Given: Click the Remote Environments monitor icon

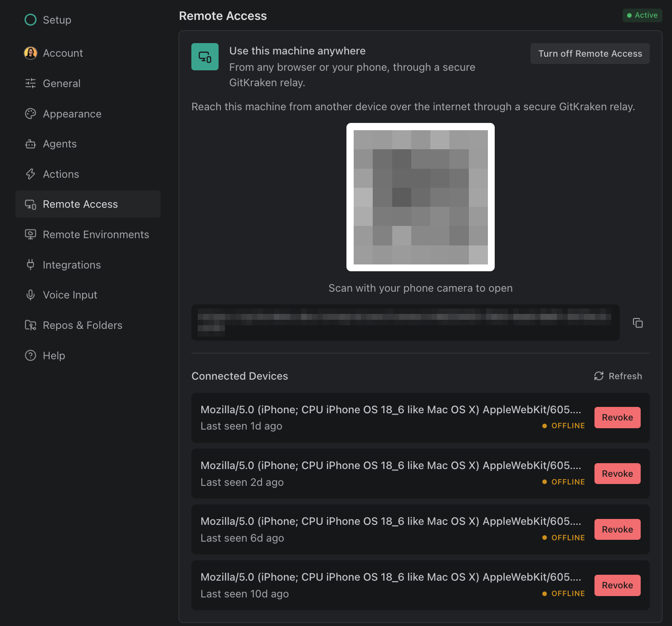Looking at the screenshot, I should pyautogui.click(x=30, y=235).
